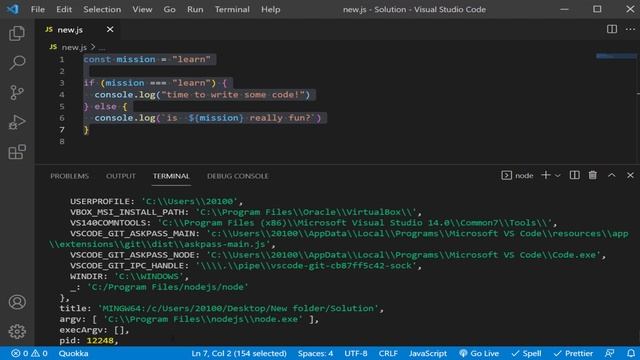
Task: Close the terminal panel
Action: (x=630, y=175)
